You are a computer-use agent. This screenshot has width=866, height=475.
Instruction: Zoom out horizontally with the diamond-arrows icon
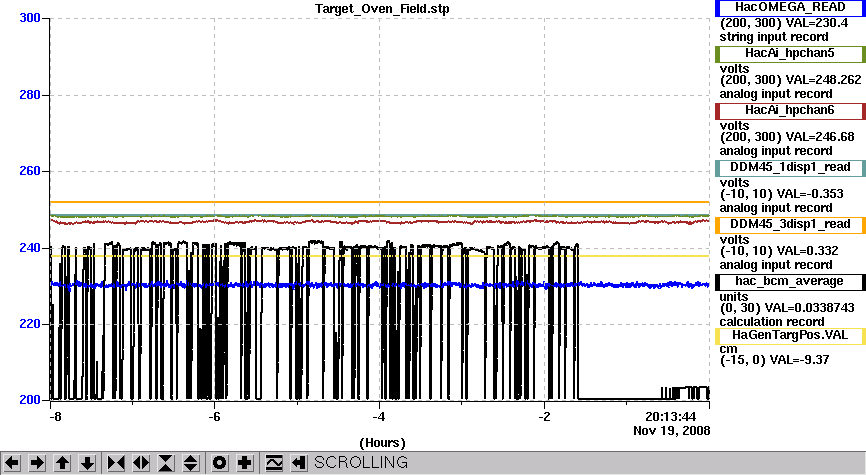[x=141, y=462]
